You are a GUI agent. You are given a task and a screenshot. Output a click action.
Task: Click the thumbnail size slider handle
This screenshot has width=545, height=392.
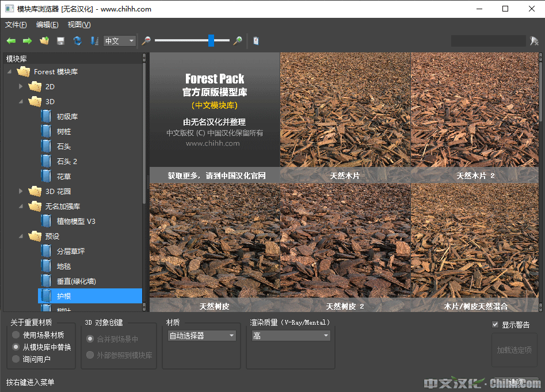tap(211, 40)
